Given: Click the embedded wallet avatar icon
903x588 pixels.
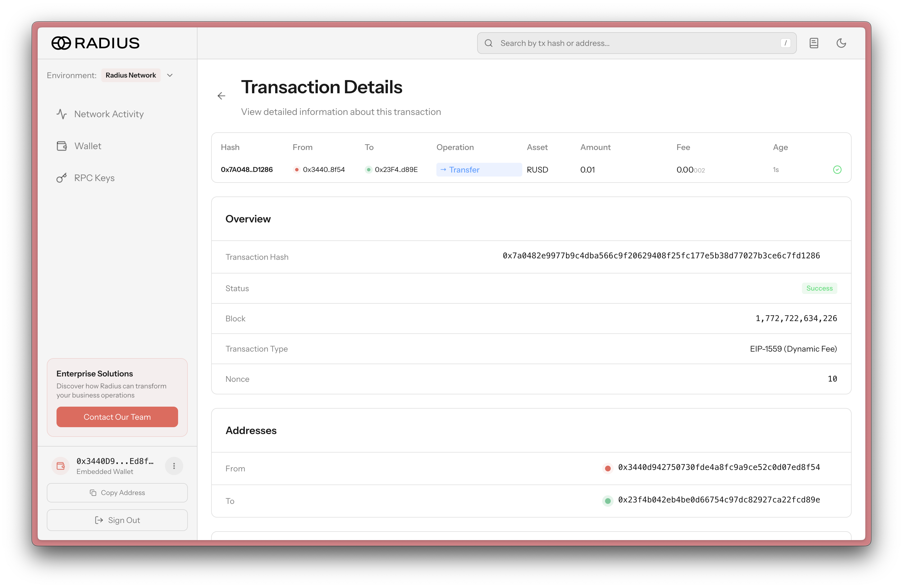Looking at the screenshot, I should point(61,466).
